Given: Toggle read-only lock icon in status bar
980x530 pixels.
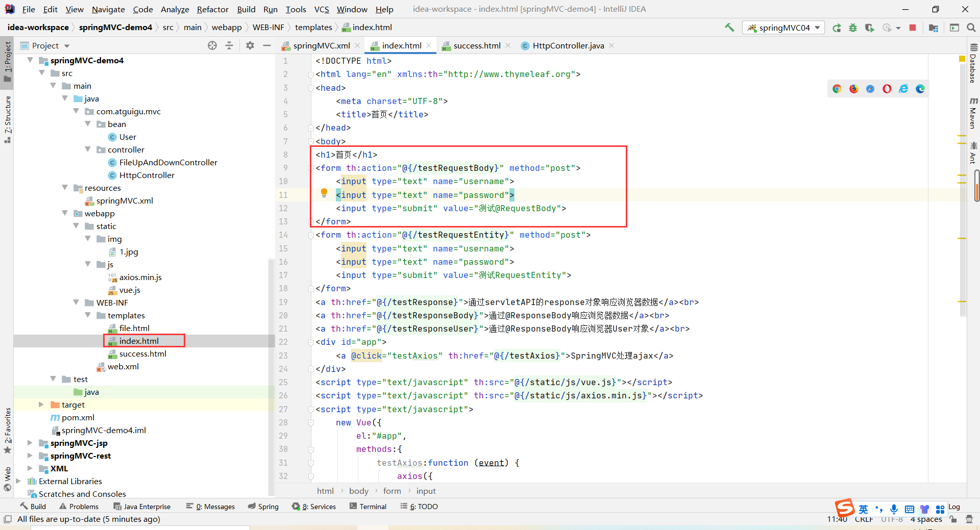Looking at the screenshot, I should [x=953, y=519].
